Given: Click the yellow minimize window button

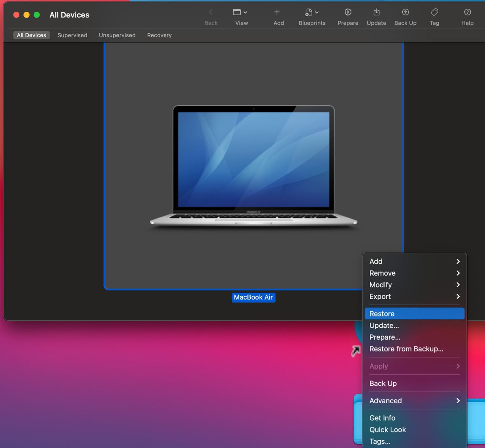Looking at the screenshot, I should pyautogui.click(x=27, y=15).
